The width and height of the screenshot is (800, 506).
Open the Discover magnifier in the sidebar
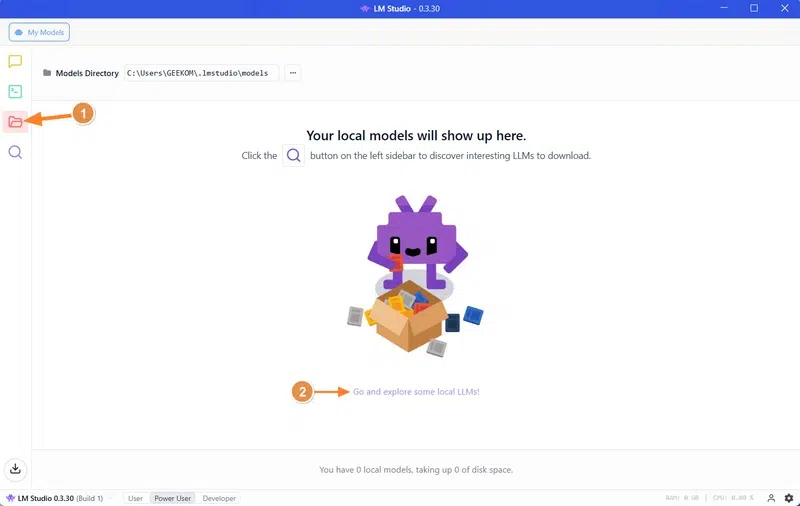(x=15, y=152)
